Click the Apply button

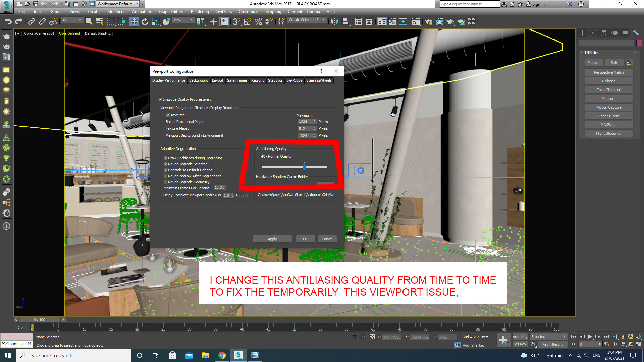pyautogui.click(x=272, y=239)
